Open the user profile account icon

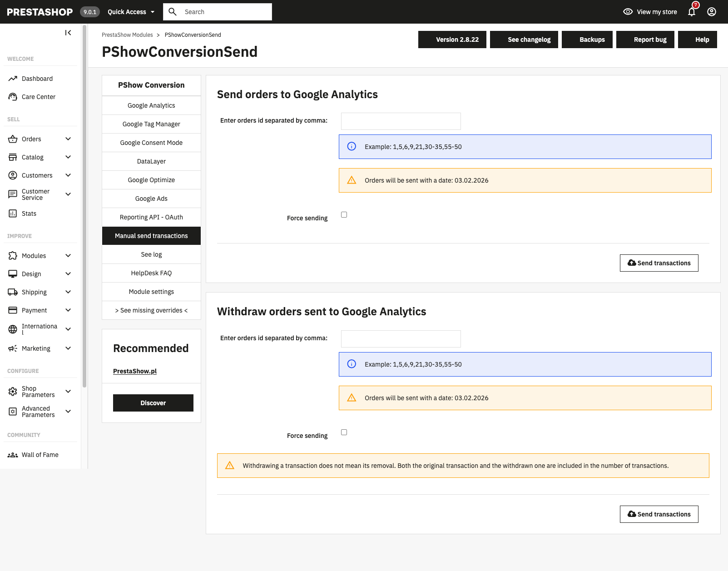711,12
